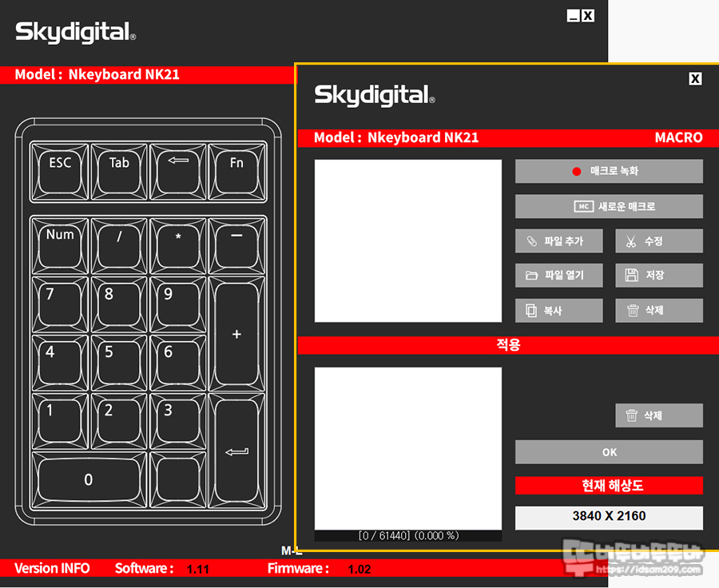Select the 3 key
719x588 pixels.
coord(178,421)
